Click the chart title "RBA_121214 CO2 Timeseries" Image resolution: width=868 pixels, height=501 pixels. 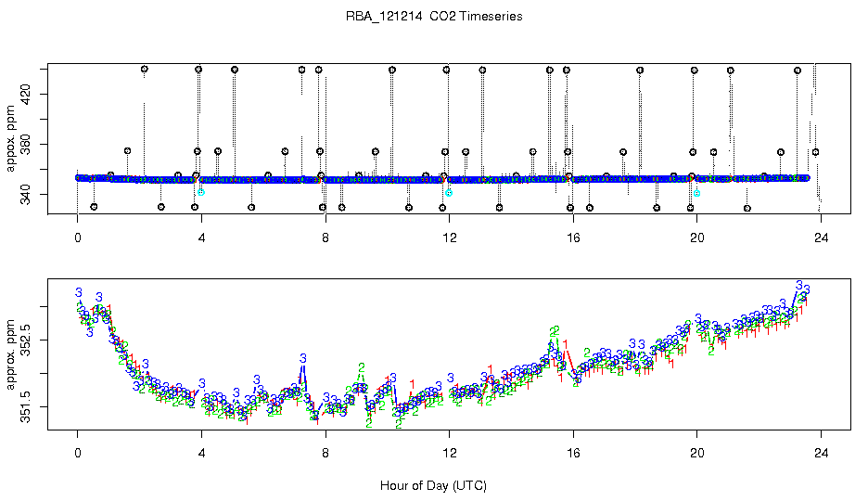[x=434, y=17]
